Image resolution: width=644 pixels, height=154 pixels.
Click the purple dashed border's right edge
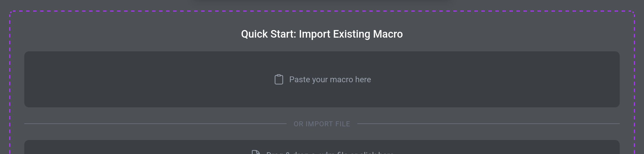point(634,82)
